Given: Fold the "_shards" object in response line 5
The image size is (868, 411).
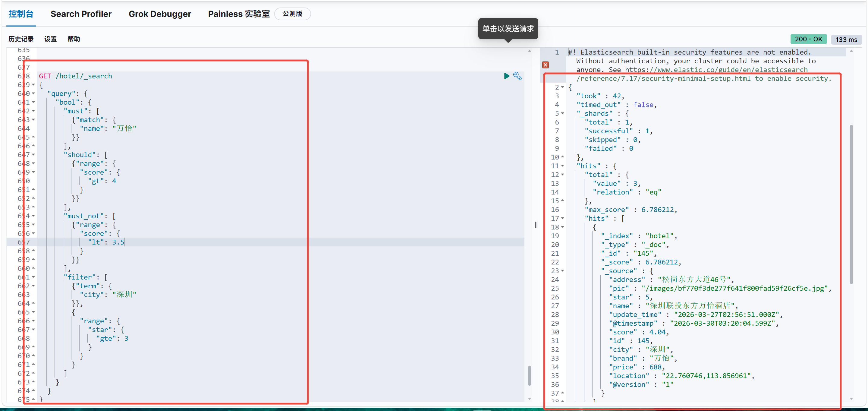Looking at the screenshot, I should click(562, 113).
